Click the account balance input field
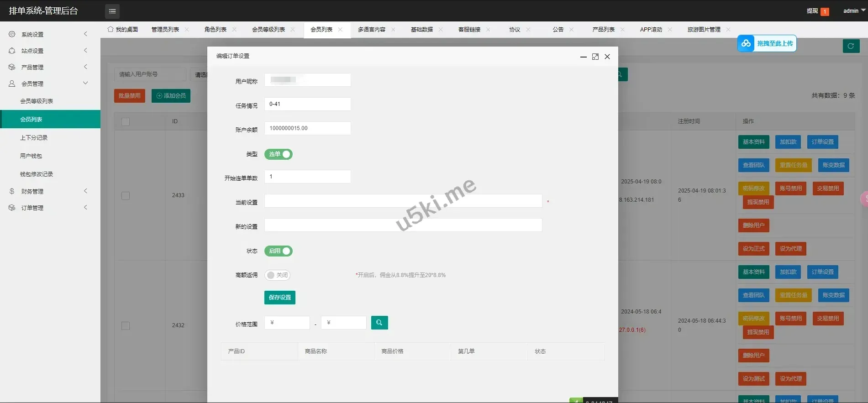Viewport: 868px width, 403px height. pyautogui.click(x=307, y=128)
